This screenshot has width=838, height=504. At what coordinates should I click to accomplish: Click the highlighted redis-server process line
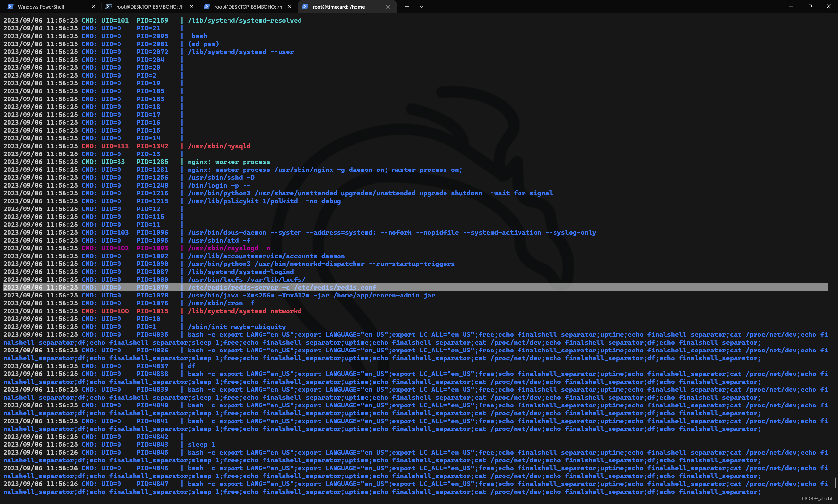[x=282, y=287]
